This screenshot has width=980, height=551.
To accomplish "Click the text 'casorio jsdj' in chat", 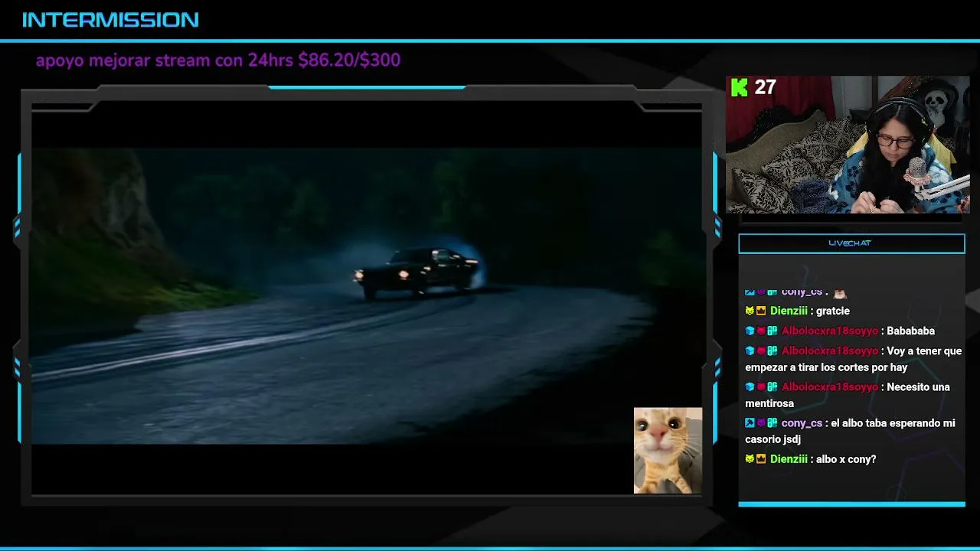I will click(x=773, y=439).
